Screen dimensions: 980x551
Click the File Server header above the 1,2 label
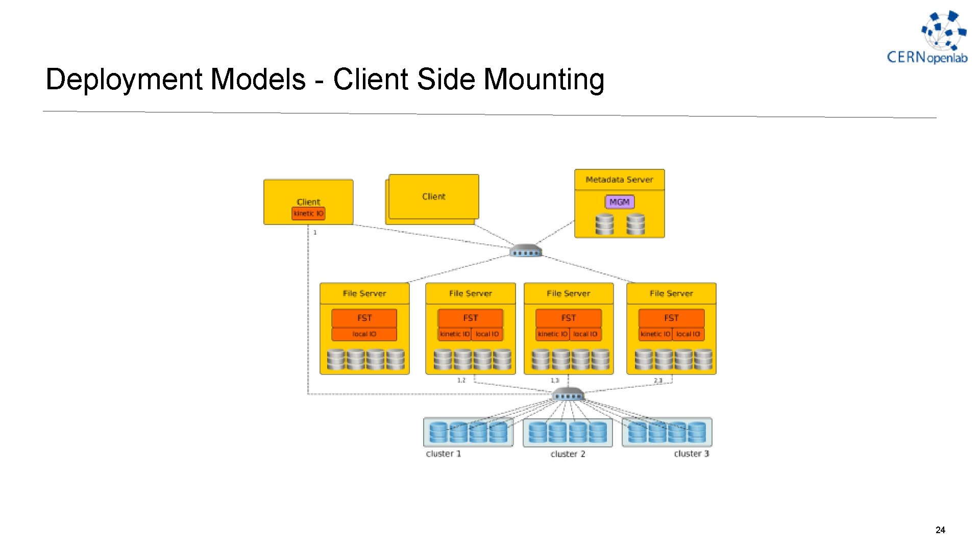pos(470,293)
